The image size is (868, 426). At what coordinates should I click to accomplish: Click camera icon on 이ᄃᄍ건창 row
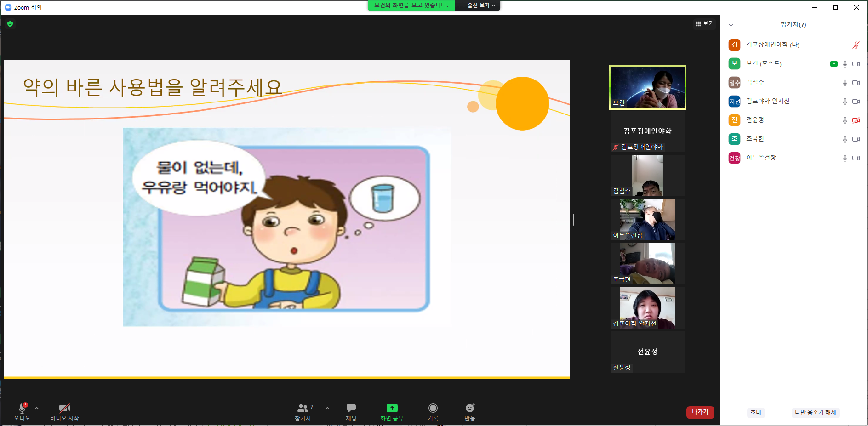coord(856,158)
